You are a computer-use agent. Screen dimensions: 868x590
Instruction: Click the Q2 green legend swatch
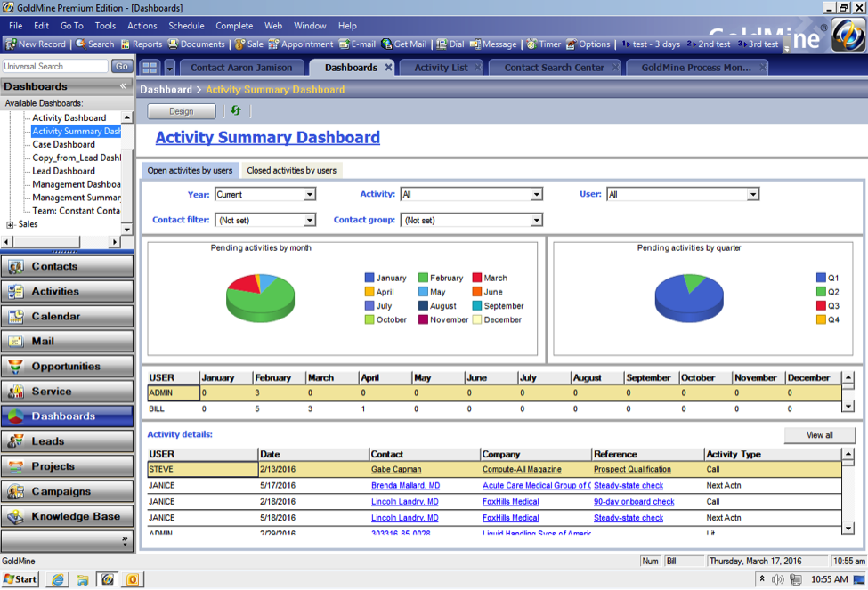821,292
